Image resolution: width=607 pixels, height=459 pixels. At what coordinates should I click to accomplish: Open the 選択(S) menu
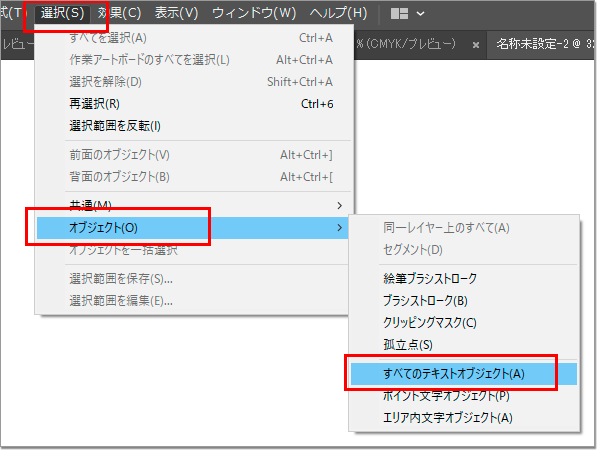(62, 14)
